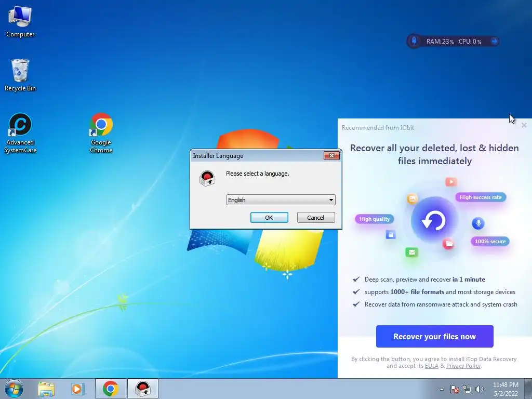
Task: Open the EULA link
Action: tap(432, 366)
